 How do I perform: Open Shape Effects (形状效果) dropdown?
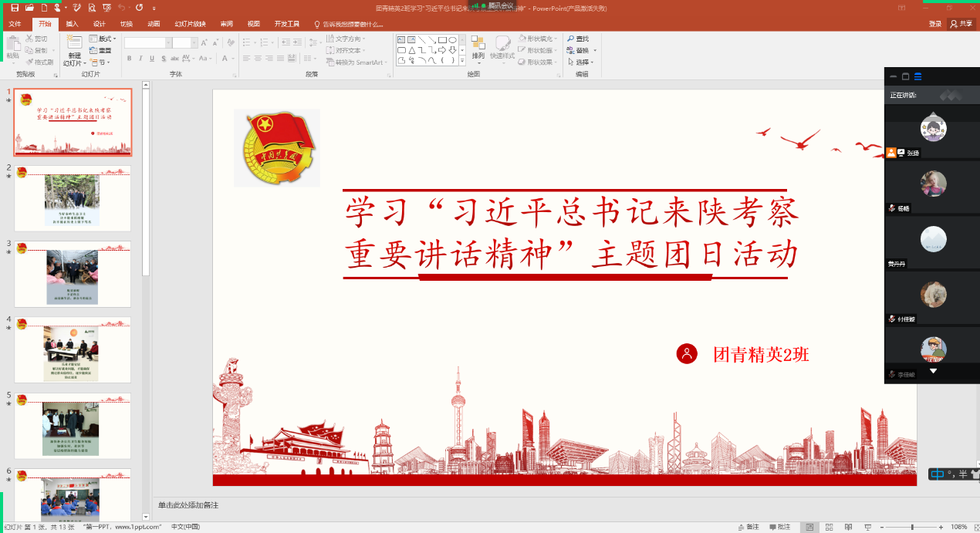tap(539, 62)
